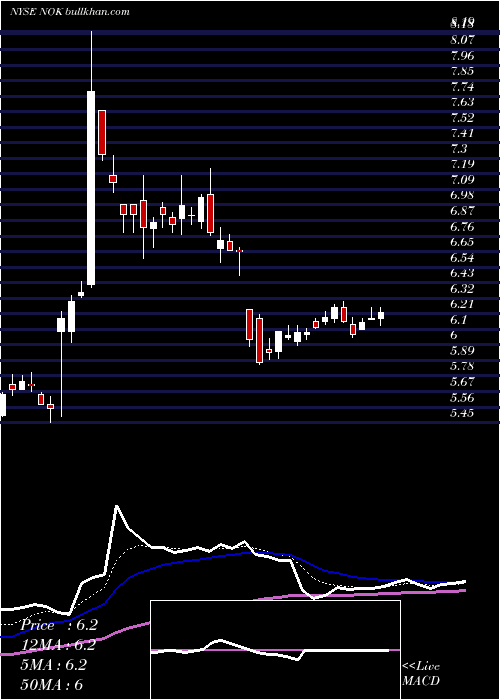Click the MACD inset chart panel
The width and height of the screenshot is (500, 700).
tap(275, 650)
